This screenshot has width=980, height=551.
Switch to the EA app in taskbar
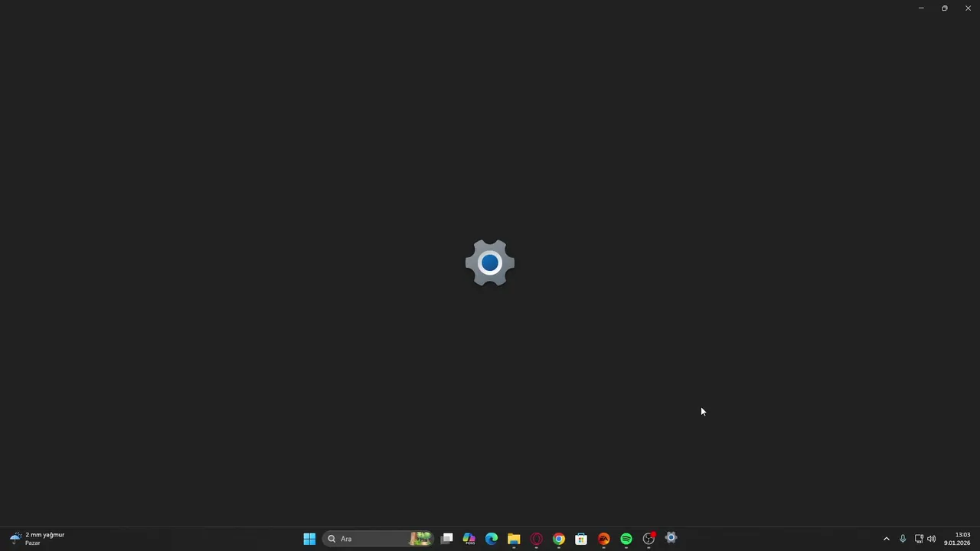pyautogui.click(x=604, y=539)
